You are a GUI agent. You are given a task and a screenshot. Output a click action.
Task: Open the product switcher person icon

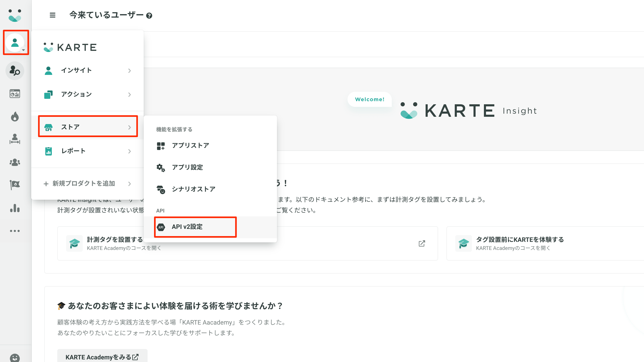point(15,43)
